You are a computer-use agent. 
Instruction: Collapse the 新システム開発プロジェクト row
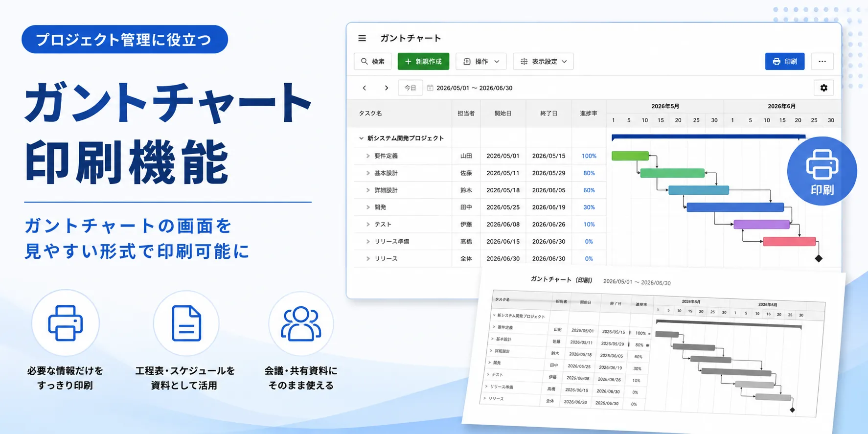361,138
